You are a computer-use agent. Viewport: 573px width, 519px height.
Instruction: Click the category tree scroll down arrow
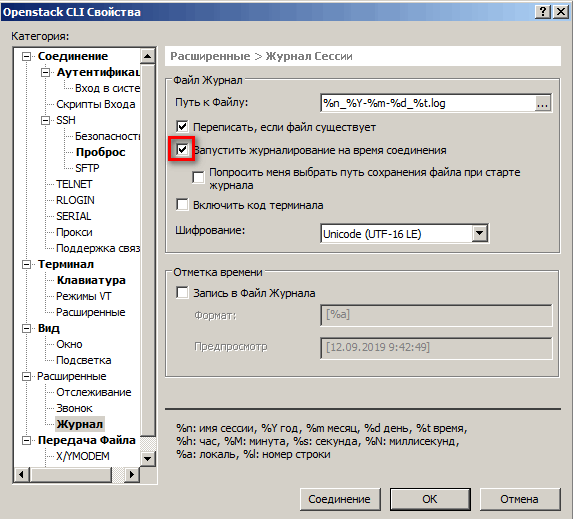tap(148, 458)
